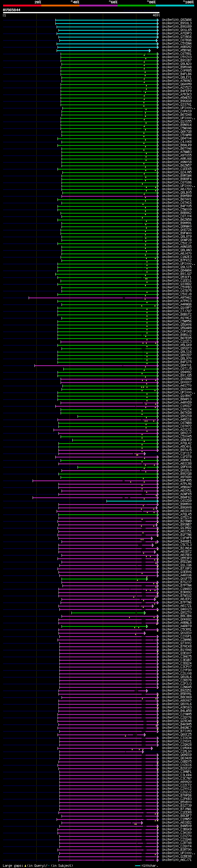197x868 pixels.
Task: Select the UniRef100_A8I8D2 label
Action: (x=177, y=822)
